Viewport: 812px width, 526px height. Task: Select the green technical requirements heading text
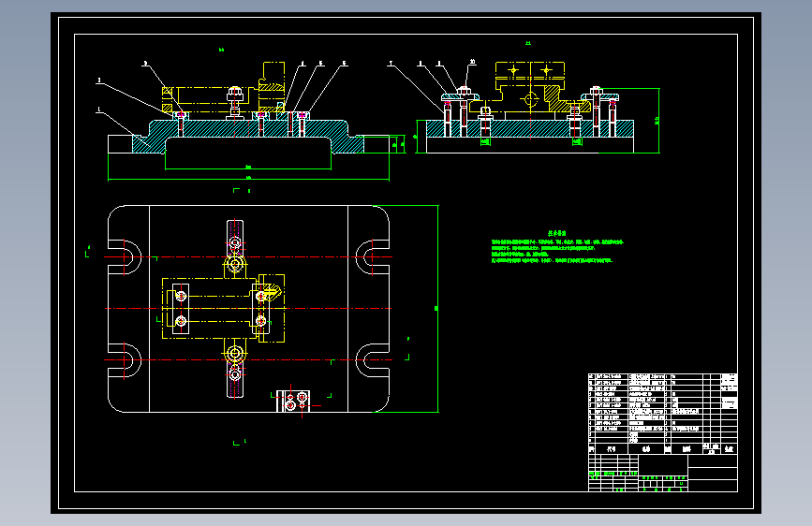coord(556,233)
